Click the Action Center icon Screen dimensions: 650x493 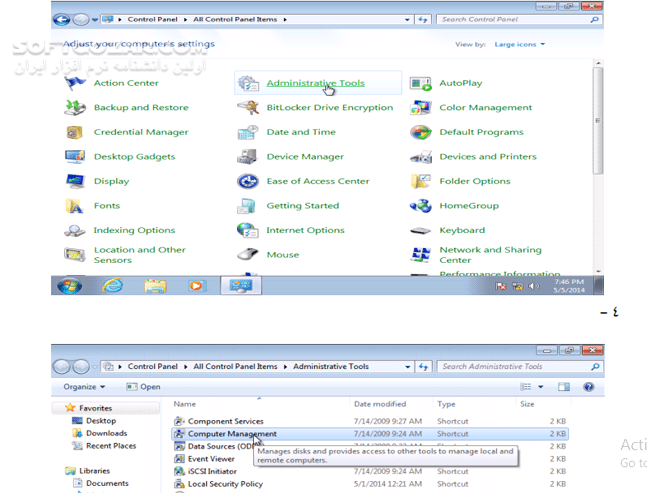(75, 84)
